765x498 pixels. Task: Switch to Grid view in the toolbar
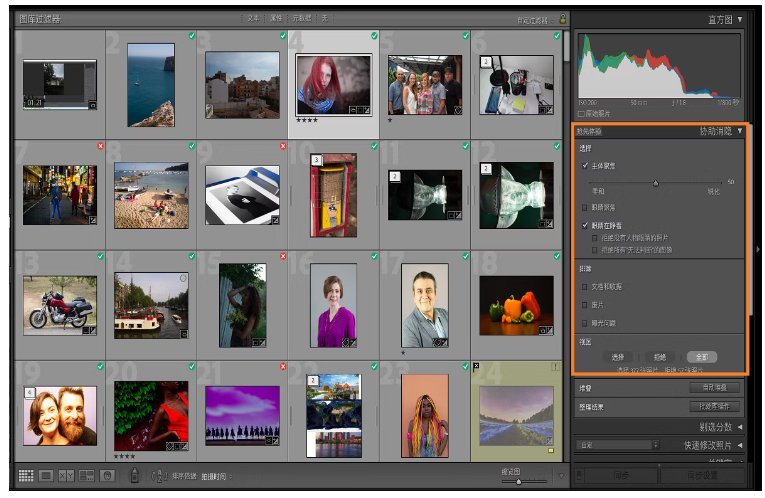tap(27, 476)
